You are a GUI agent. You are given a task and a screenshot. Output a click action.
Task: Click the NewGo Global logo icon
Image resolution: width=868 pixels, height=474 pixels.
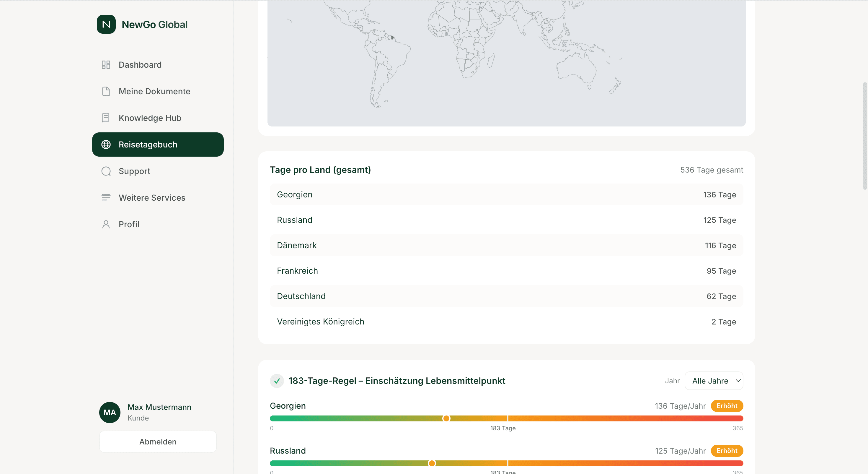click(x=106, y=24)
